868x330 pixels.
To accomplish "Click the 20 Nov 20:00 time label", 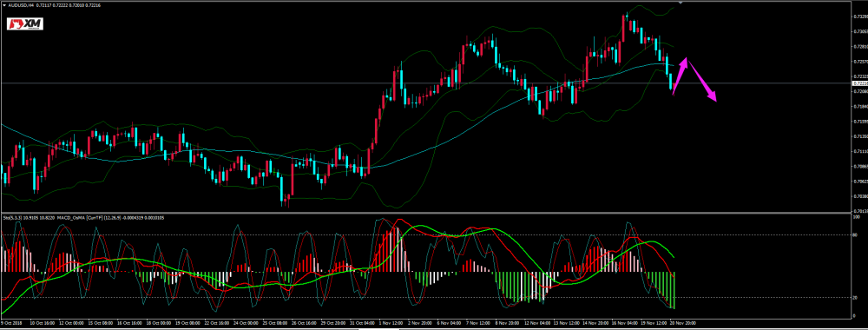I will 683,323.
